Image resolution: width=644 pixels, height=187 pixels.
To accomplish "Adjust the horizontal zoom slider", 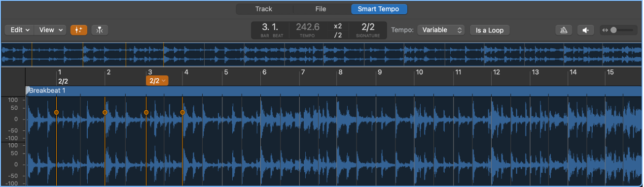I will tap(621, 30).
